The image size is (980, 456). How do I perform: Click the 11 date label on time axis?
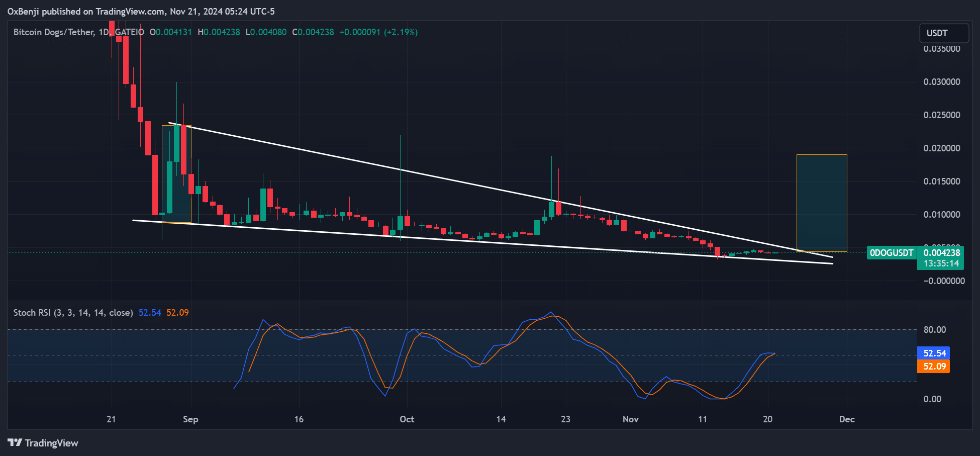pos(703,419)
